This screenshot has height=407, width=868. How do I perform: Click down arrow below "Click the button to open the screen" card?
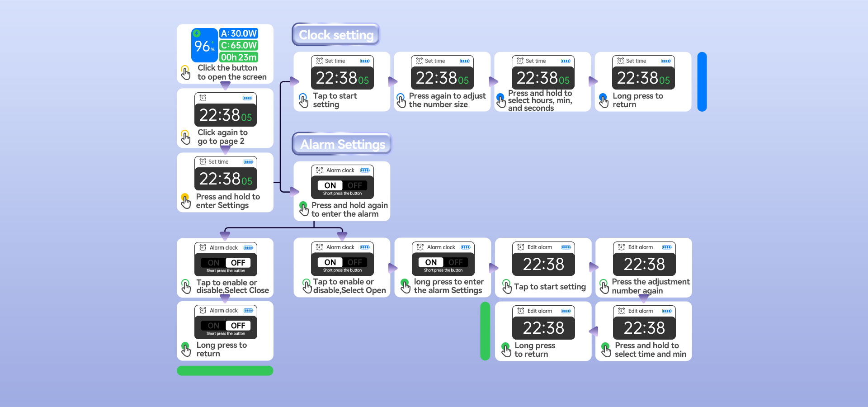coord(225,85)
